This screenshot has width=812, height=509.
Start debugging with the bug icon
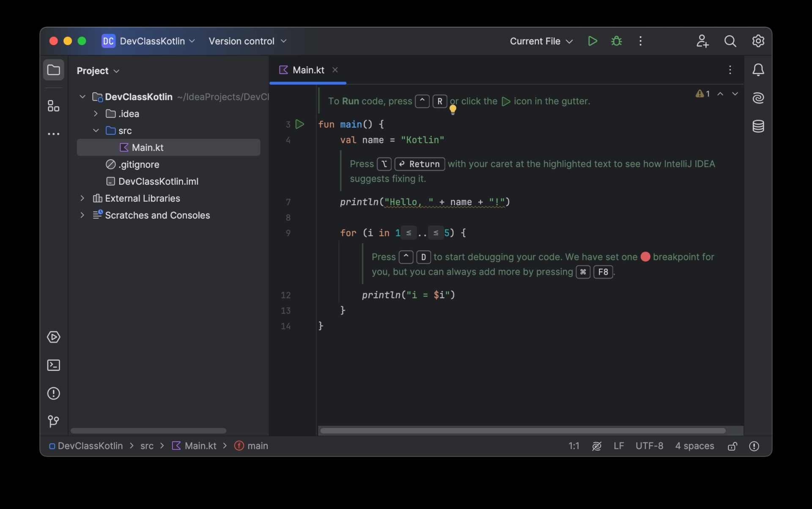pyautogui.click(x=616, y=41)
